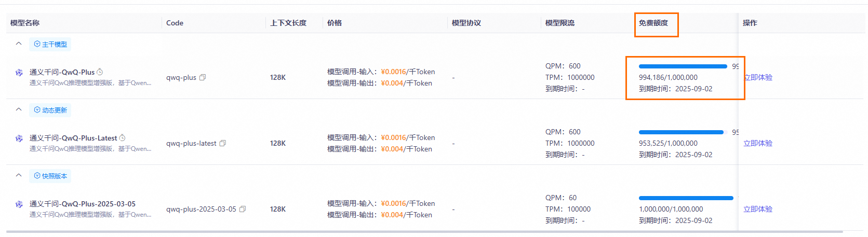Image resolution: width=868 pixels, height=237 pixels.
Task: Copy the qwq-plus-latest code icon
Action: tap(222, 143)
